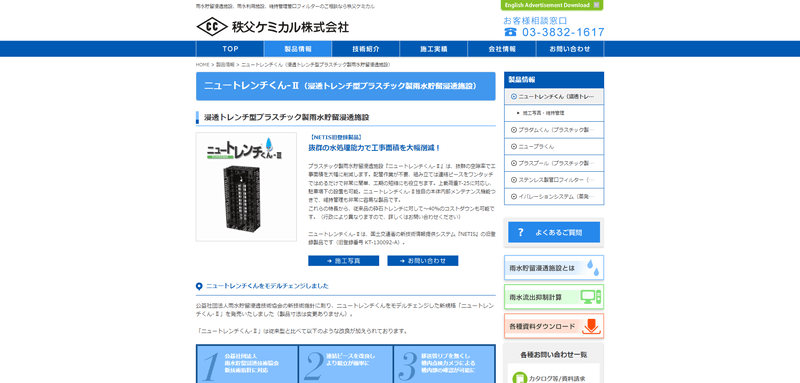
Task: Open the TOP navigation tab
Action: click(x=230, y=49)
